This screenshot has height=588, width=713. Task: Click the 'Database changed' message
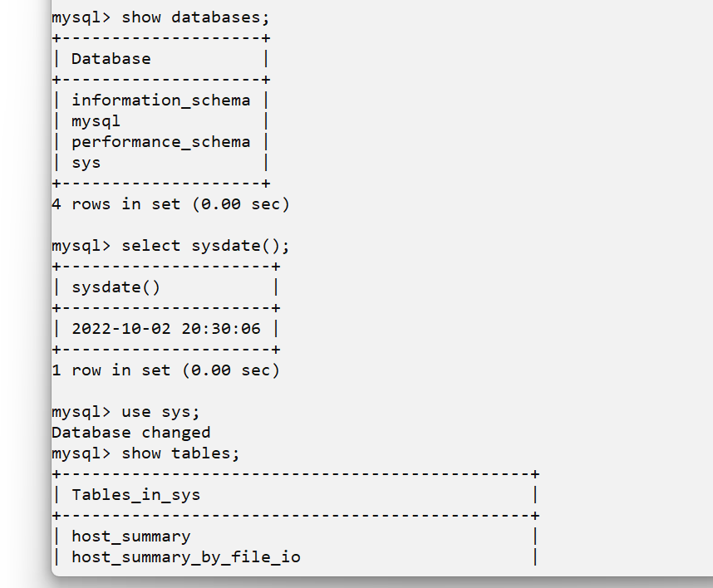click(x=130, y=433)
